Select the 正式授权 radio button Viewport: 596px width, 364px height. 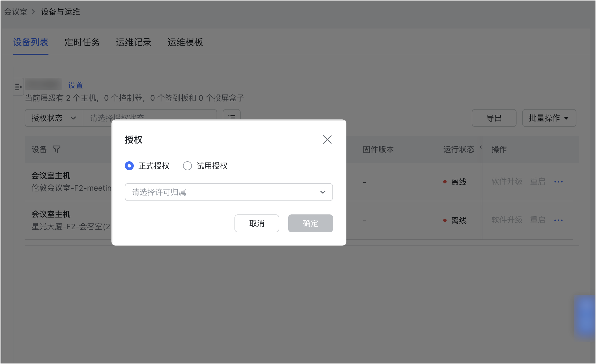pyautogui.click(x=129, y=166)
